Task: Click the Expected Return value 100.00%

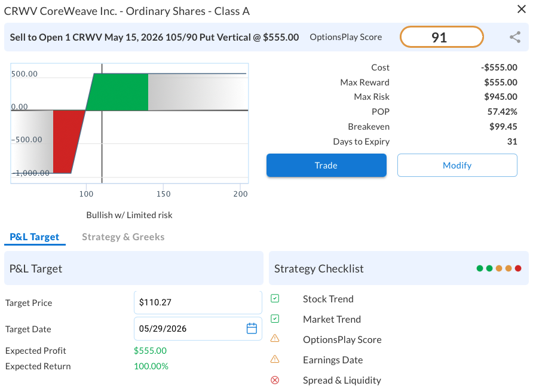Action: [x=151, y=366]
